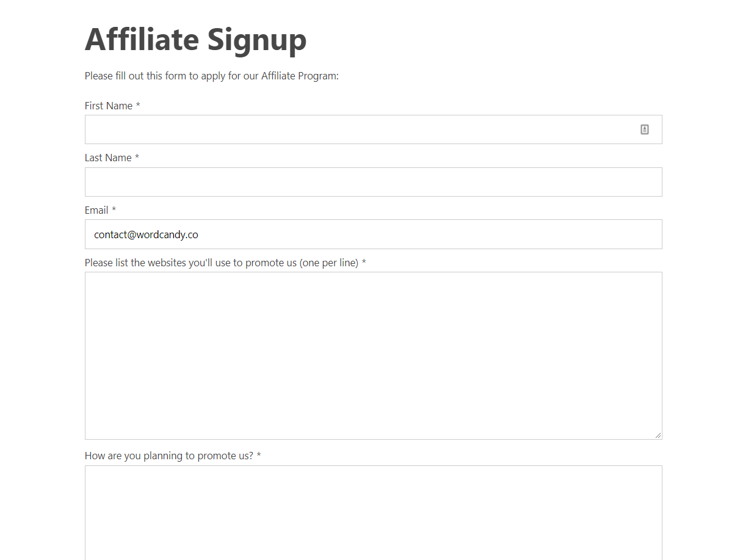This screenshot has width=754, height=560.
Task: Click inside the websites list textarea
Action: click(373, 355)
